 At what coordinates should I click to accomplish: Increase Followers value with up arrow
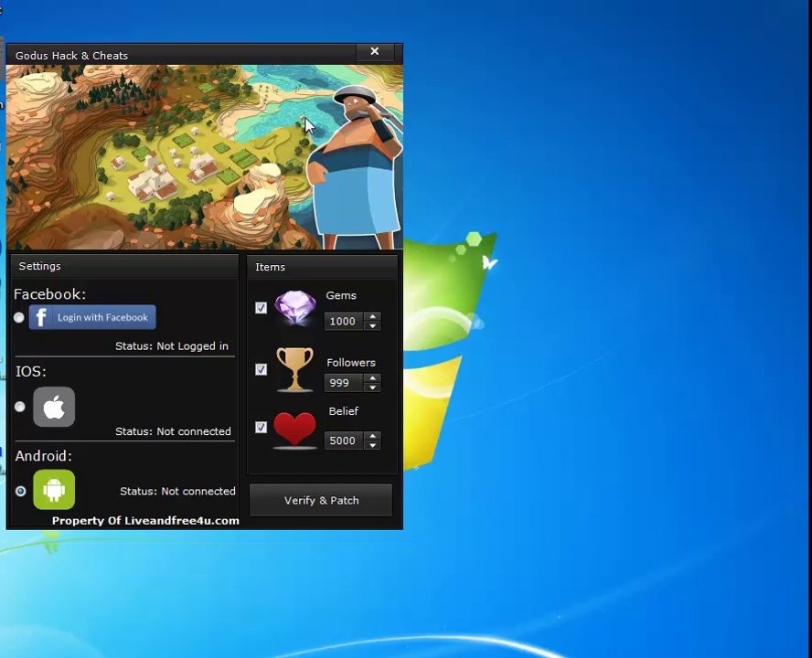point(373,378)
